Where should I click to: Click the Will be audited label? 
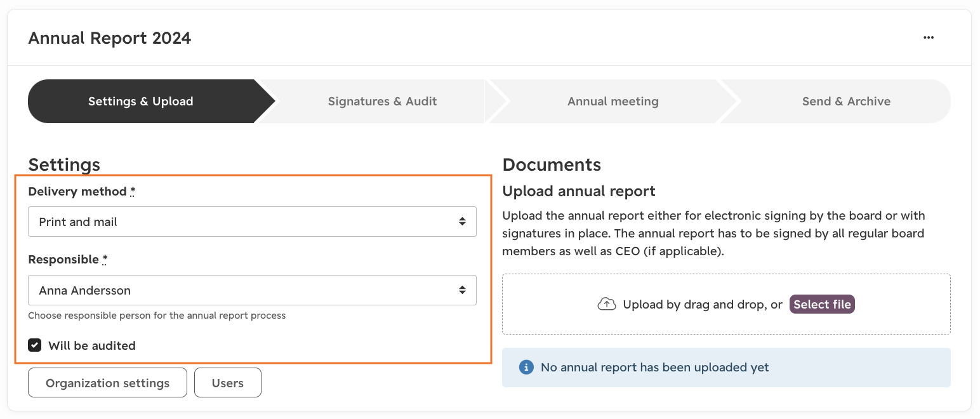[92, 345]
